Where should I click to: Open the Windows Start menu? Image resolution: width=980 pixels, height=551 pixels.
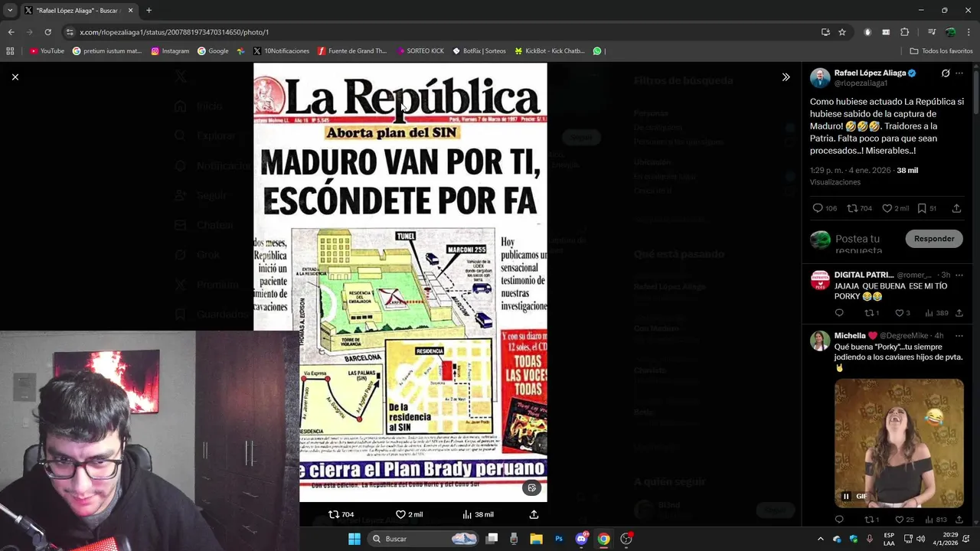pyautogui.click(x=354, y=539)
